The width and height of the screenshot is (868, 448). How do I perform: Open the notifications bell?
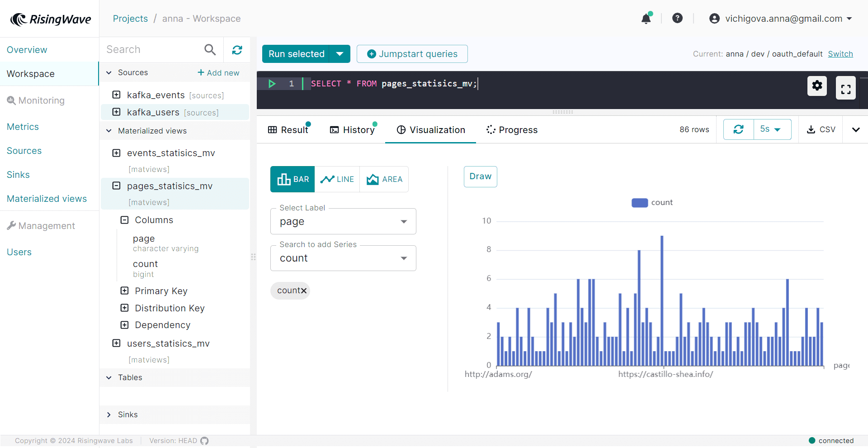pyautogui.click(x=646, y=19)
